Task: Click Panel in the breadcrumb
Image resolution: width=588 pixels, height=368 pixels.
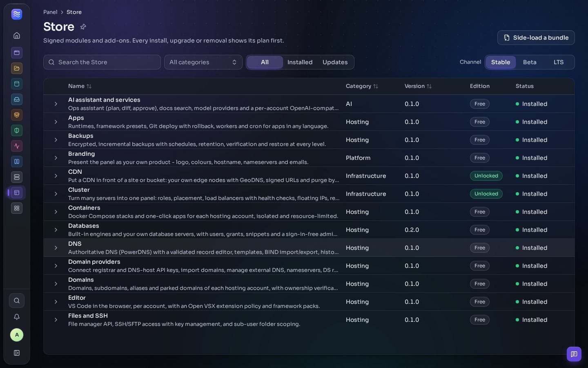Action: pyautogui.click(x=50, y=12)
